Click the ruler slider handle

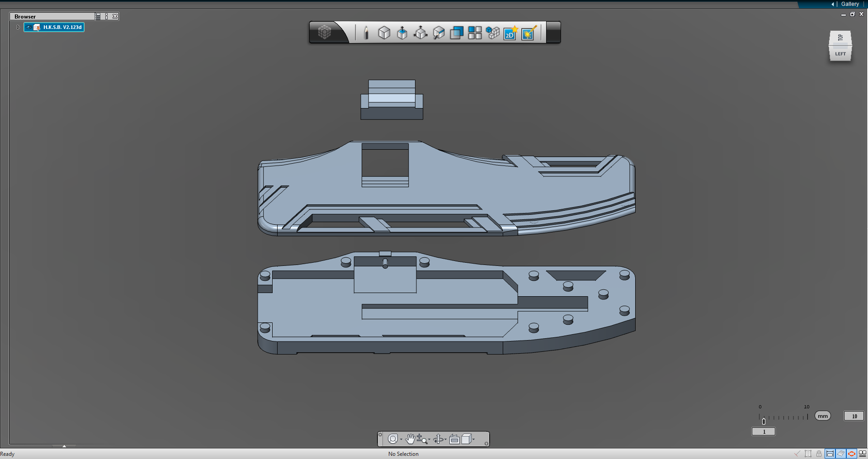point(764,421)
